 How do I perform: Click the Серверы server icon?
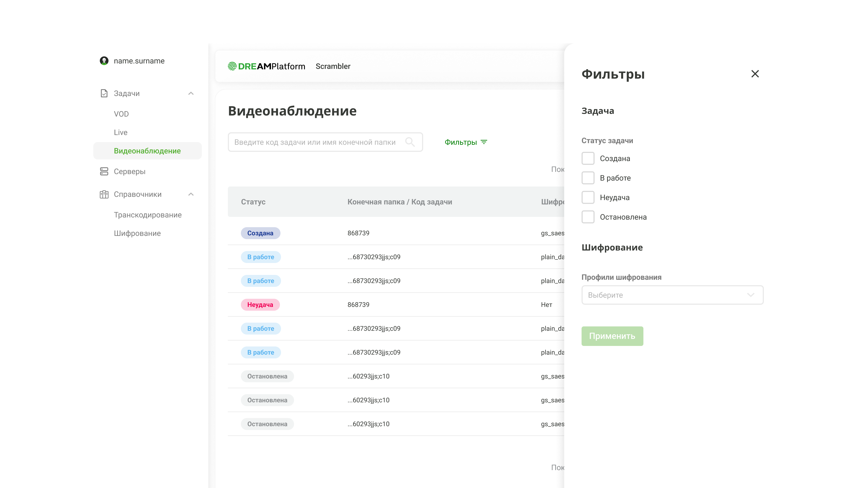pos(104,171)
